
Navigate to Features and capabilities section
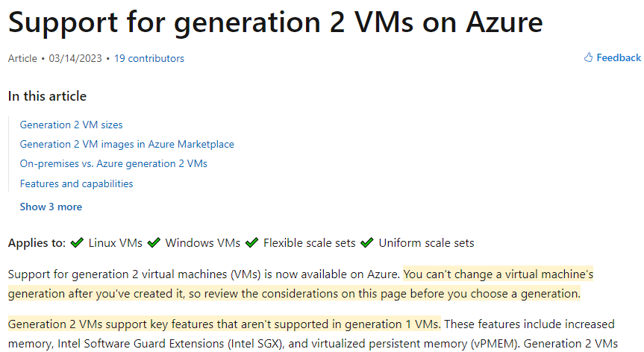[x=76, y=183]
